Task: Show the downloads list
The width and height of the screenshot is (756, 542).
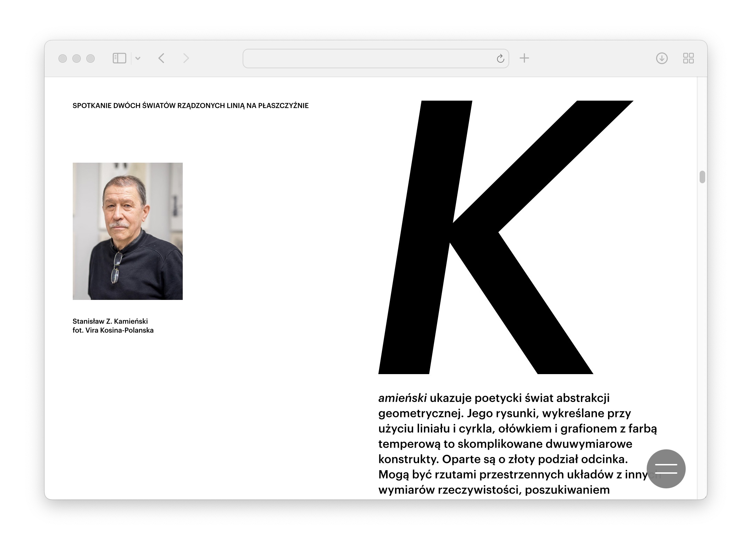Action: pos(661,58)
